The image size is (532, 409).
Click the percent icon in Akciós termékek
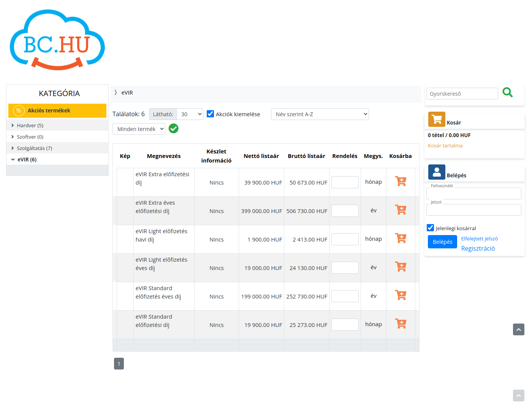19,111
